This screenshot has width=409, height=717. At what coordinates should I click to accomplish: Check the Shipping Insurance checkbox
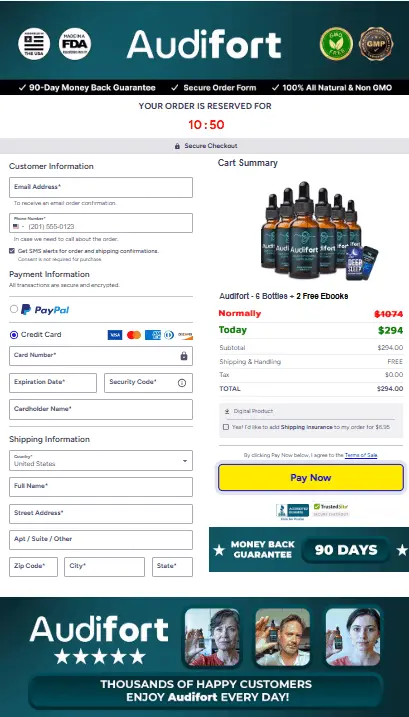226,427
